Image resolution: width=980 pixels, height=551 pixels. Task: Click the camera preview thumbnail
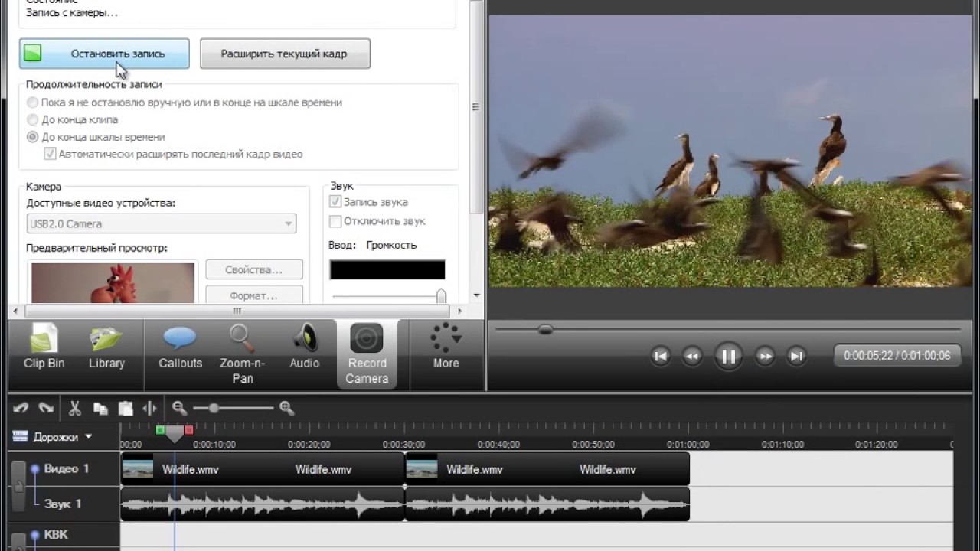pos(113,283)
